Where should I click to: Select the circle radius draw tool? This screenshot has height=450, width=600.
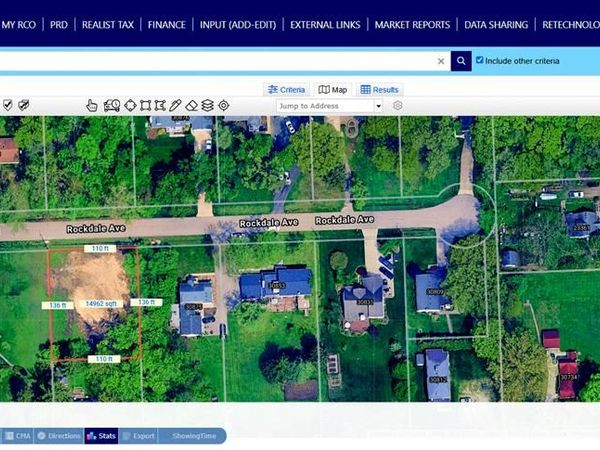[x=130, y=105]
